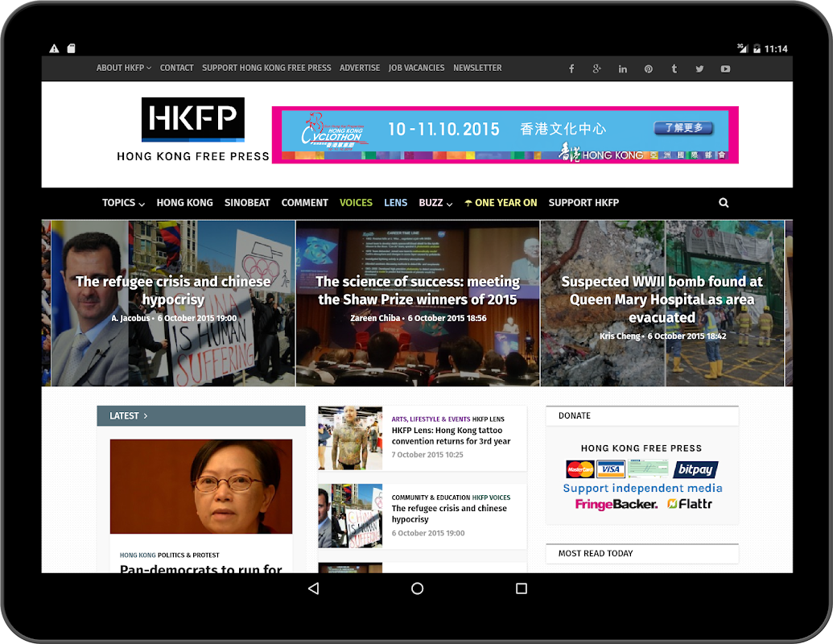Tap the warning triangle status icon
This screenshot has height=644, width=833.
pyautogui.click(x=54, y=48)
